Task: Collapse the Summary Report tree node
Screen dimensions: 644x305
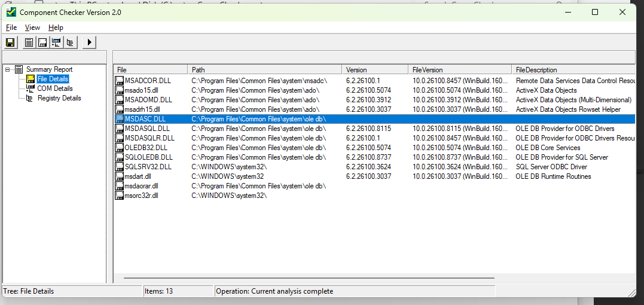Action: pyautogui.click(x=7, y=69)
